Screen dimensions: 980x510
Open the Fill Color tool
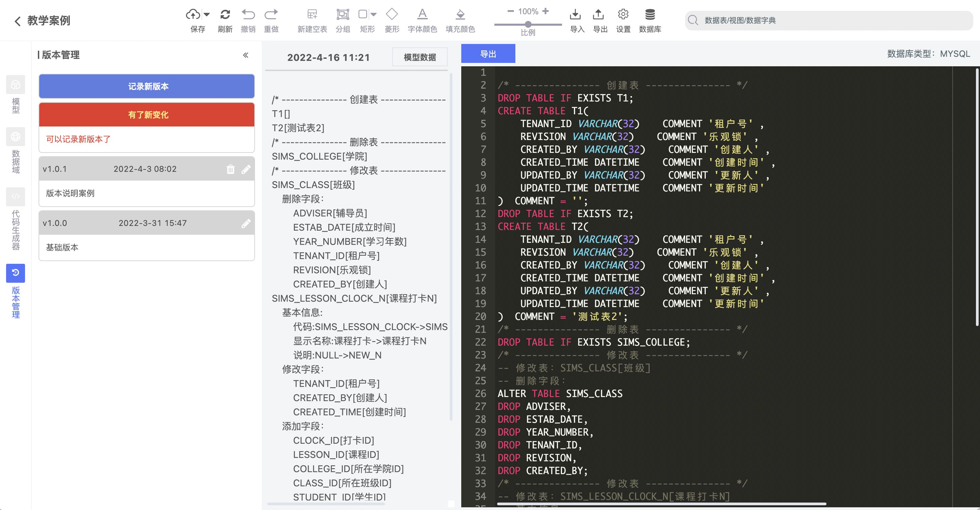[x=460, y=15]
